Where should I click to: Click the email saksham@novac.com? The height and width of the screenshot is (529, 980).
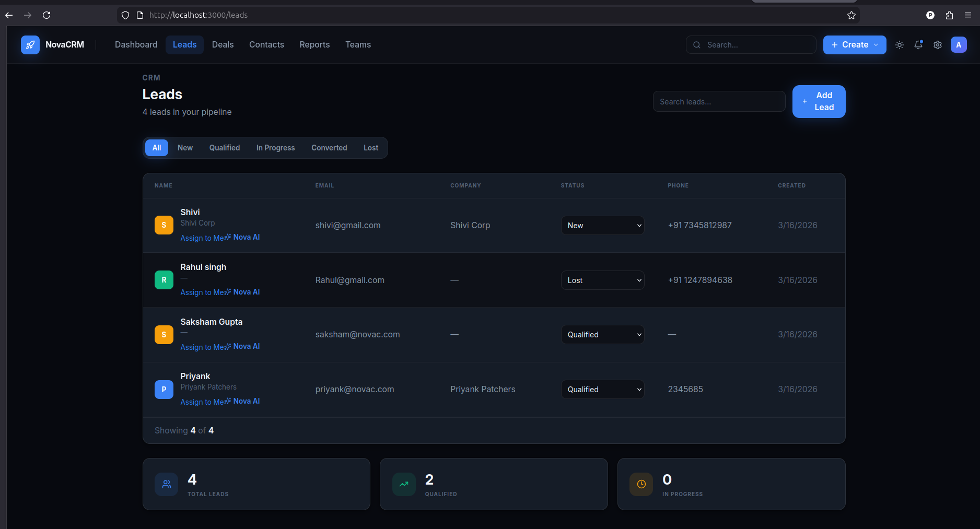point(358,335)
